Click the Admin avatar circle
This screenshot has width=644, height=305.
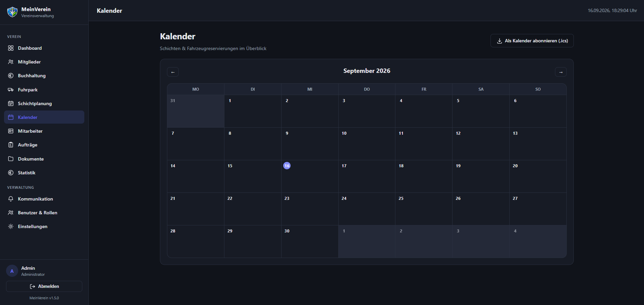click(x=12, y=271)
